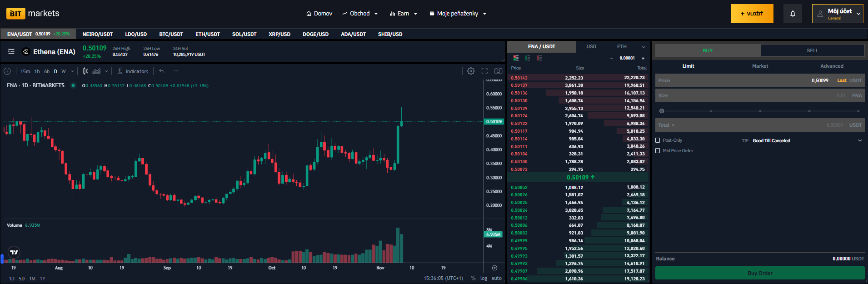Viewport: 868px width, 284px height.
Task: Click the green Buy Order button
Action: [760, 273]
